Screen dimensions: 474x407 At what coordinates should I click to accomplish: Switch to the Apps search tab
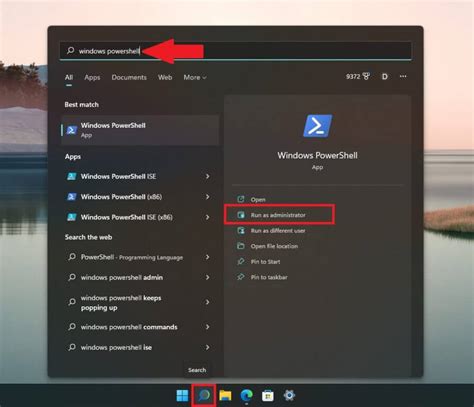tap(92, 77)
